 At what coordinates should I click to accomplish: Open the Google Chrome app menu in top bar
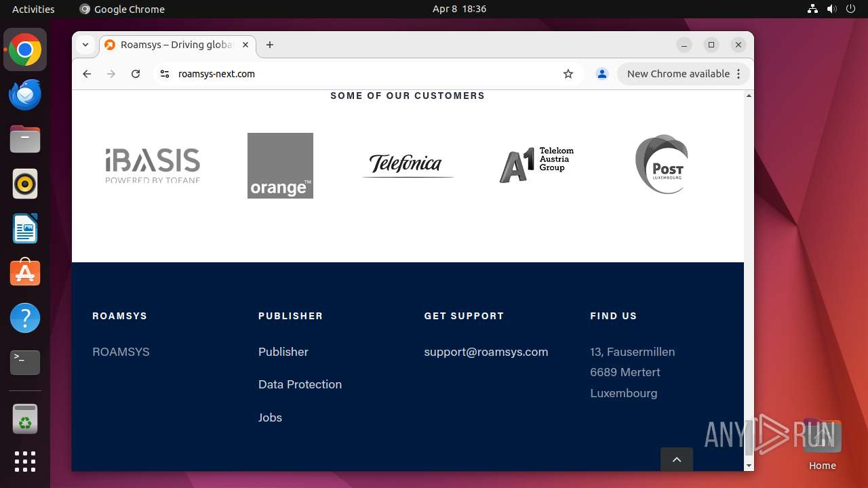[x=122, y=9]
